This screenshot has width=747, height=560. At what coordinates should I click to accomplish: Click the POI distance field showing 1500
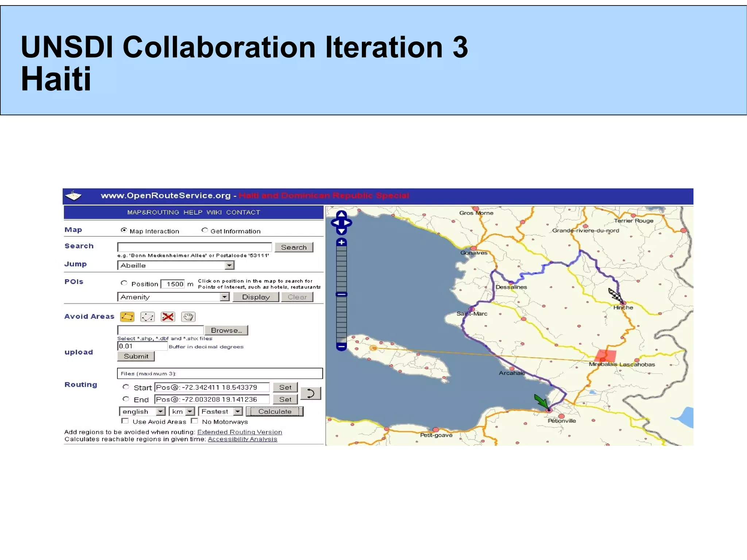click(x=173, y=284)
